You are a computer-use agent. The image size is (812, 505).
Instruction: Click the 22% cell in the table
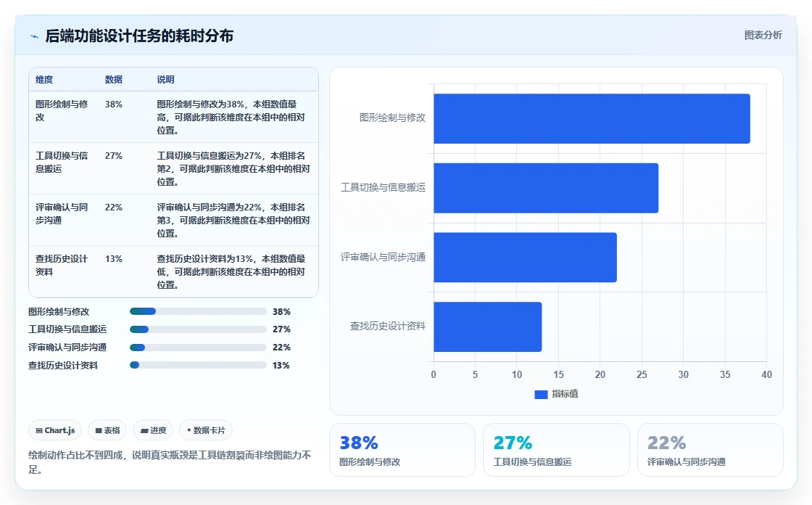click(x=113, y=208)
